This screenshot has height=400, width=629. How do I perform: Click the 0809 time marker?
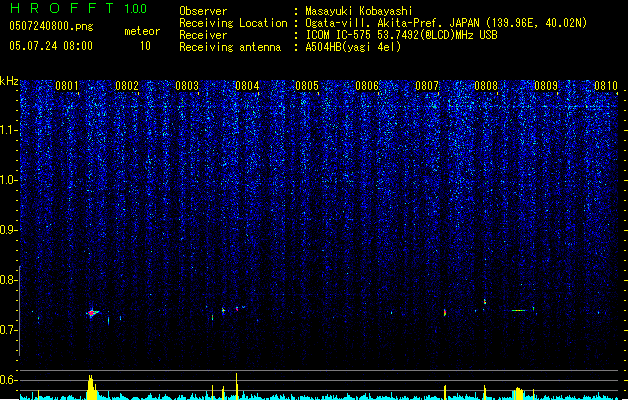pyautogui.click(x=546, y=86)
